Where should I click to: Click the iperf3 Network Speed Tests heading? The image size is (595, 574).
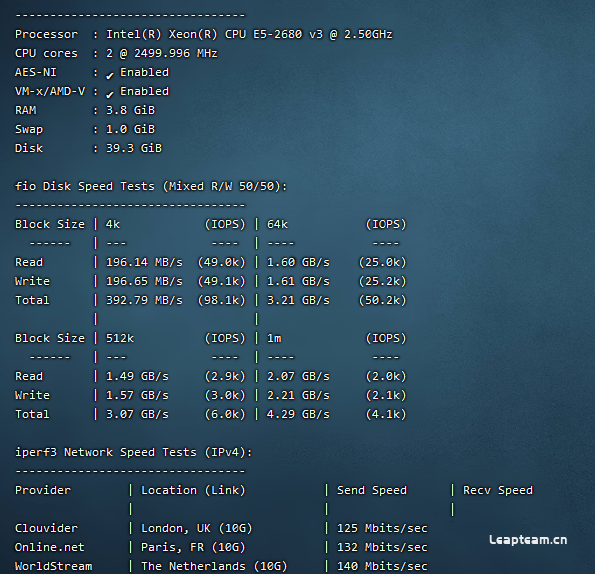point(134,452)
